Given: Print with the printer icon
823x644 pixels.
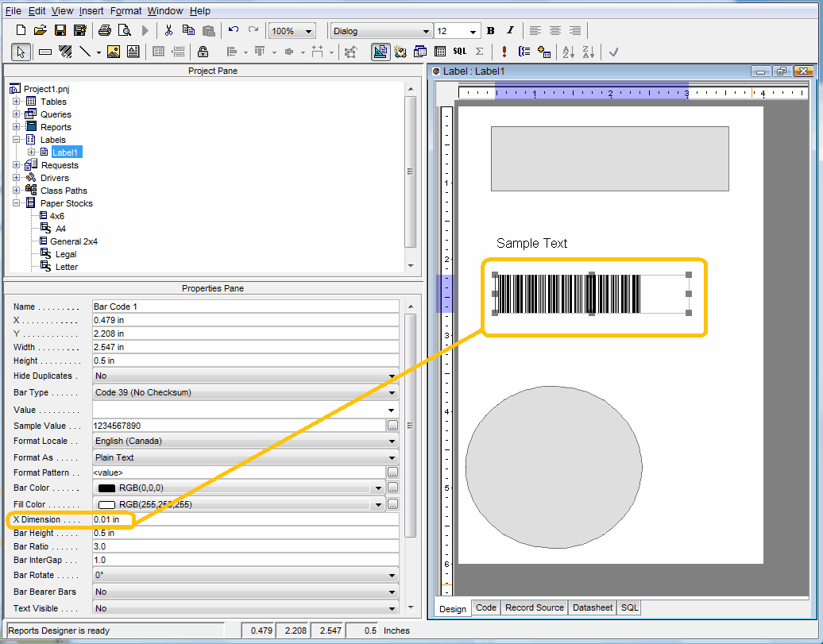Looking at the screenshot, I should point(104,30).
